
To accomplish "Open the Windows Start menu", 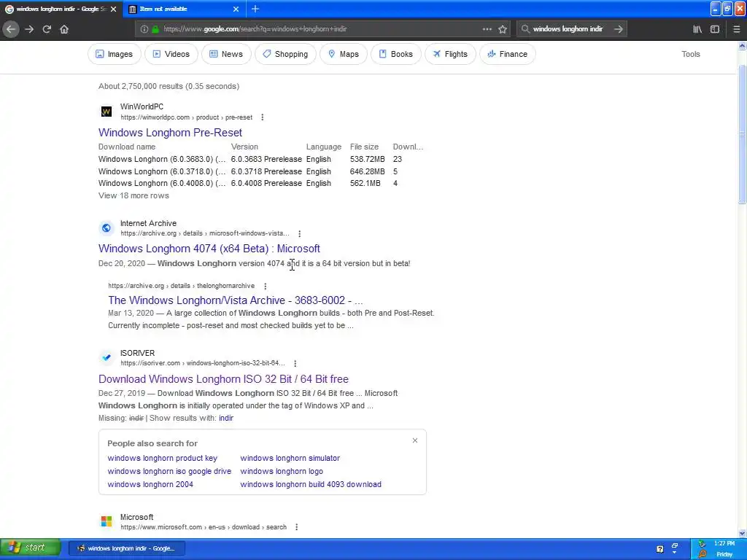I will [31, 548].
